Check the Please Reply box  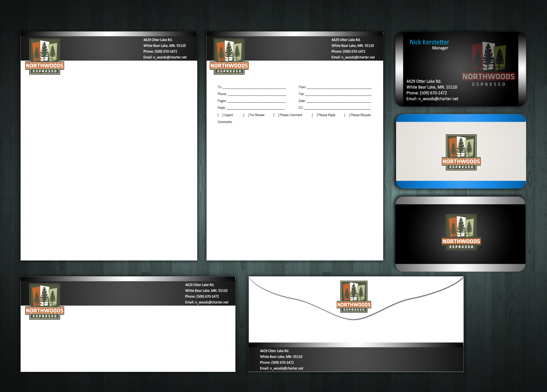pyautogui.click(x=315, y=115)
